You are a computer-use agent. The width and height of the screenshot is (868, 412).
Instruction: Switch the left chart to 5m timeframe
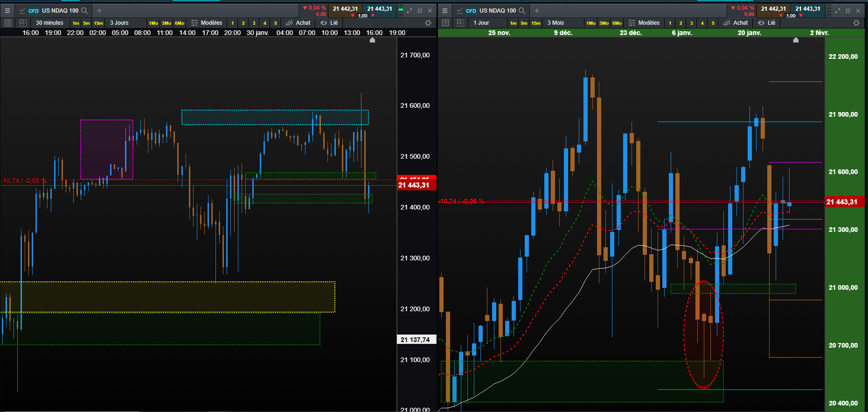(x=86, y=23)
